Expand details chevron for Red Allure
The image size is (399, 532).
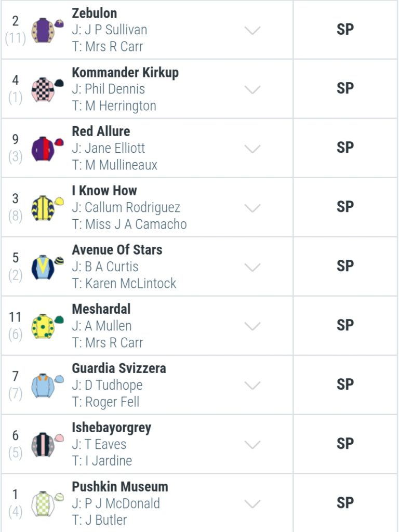click(252, 149)
